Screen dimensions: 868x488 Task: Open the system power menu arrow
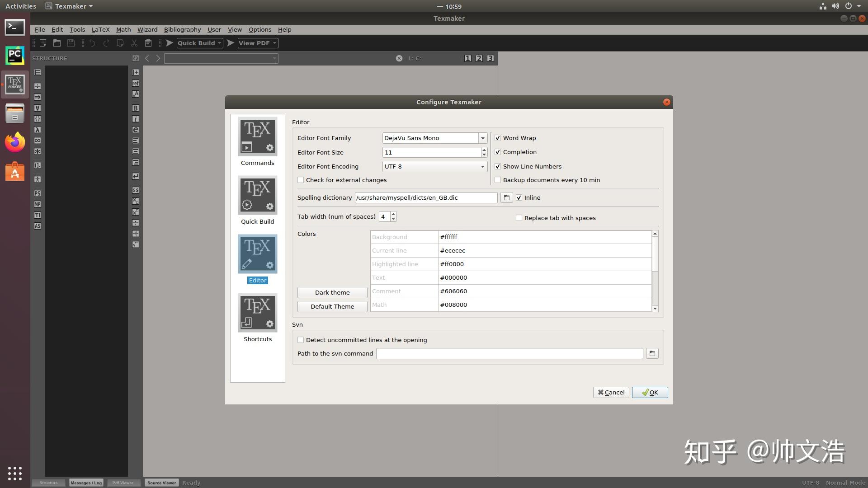pyautogui.click(x=859, y=6)
